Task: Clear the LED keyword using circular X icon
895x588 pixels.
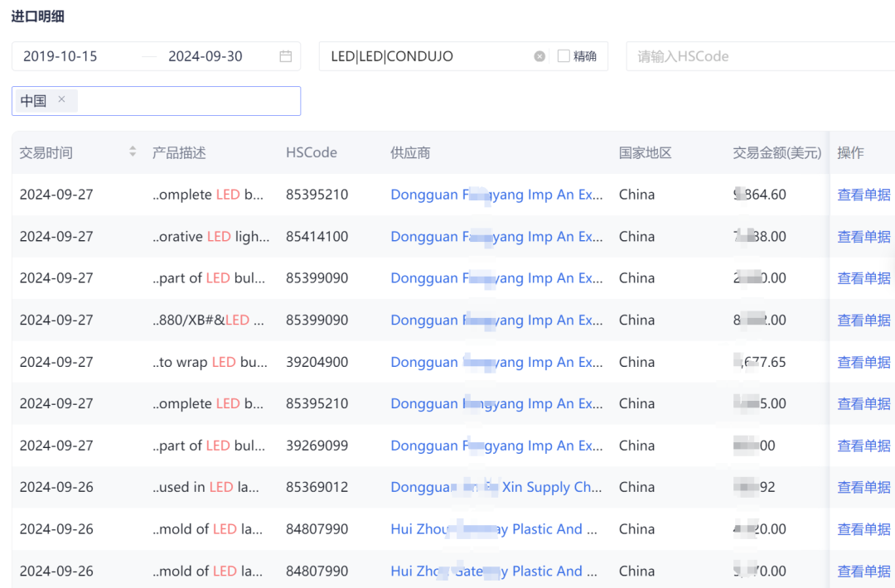Action: (x=539, y=55)
